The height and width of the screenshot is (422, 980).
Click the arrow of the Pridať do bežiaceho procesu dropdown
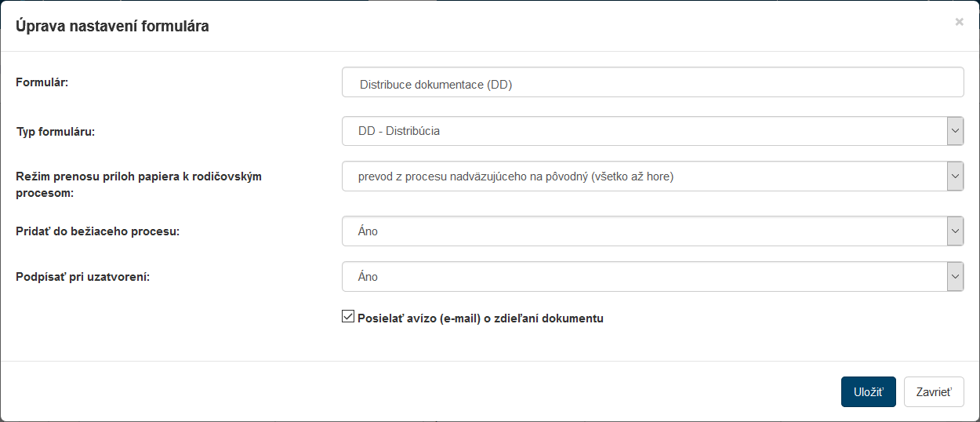point(955,231)
